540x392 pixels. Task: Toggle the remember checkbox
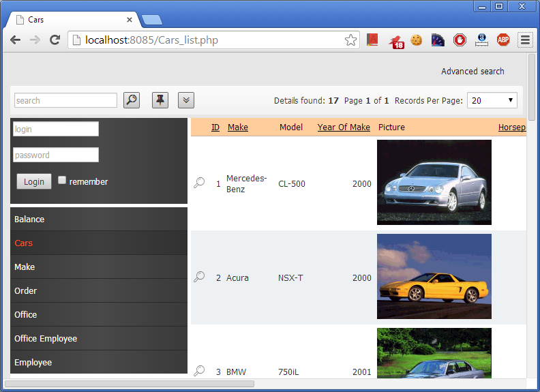pyautogui.click(x=62, y=180)
